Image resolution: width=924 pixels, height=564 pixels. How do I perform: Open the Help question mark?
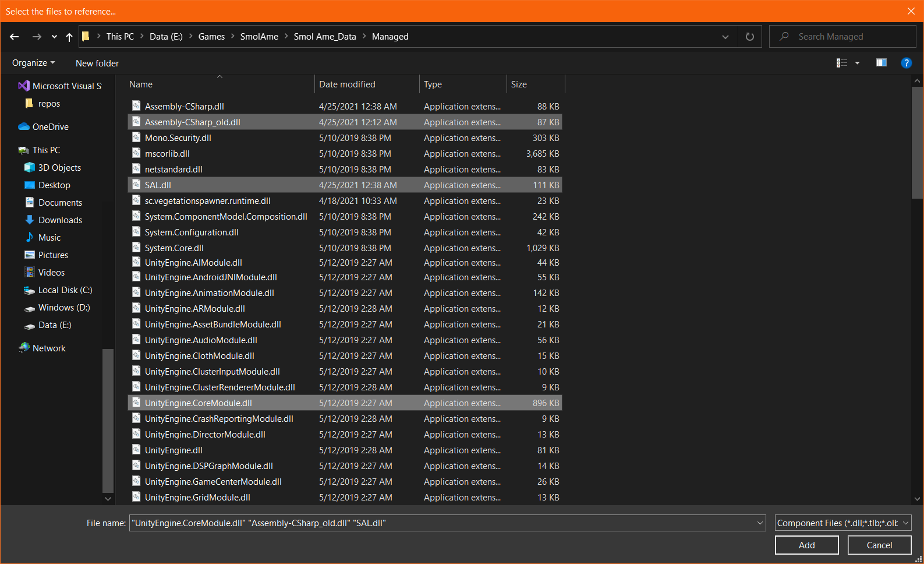coord(906,63)
